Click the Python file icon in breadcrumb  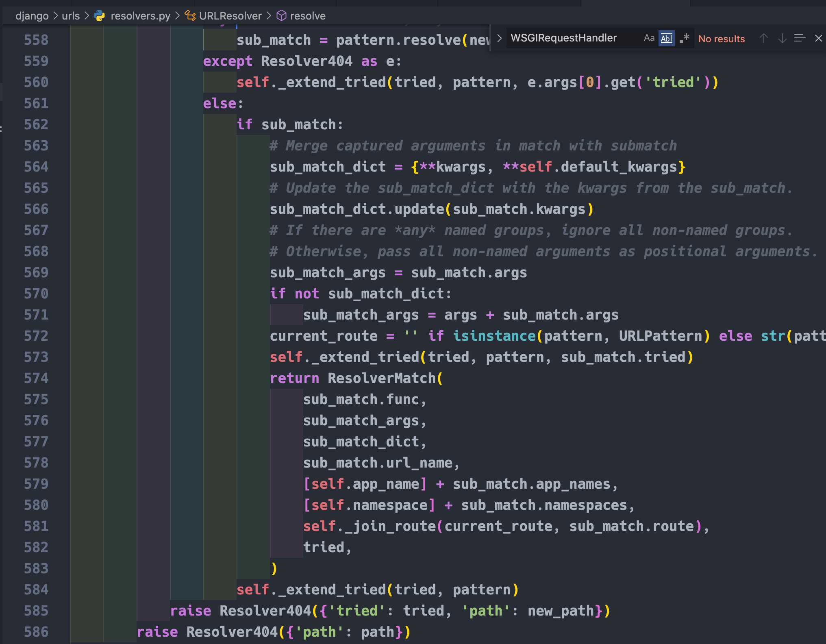pyautogui.click(x=99, y=16)
